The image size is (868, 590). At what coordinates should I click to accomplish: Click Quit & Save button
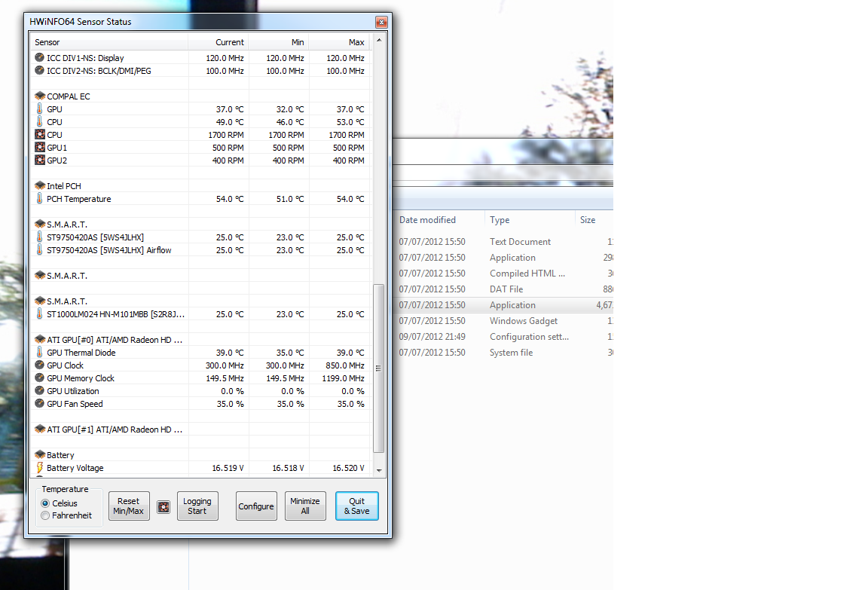pyautogui.click(x=357, y=506)
